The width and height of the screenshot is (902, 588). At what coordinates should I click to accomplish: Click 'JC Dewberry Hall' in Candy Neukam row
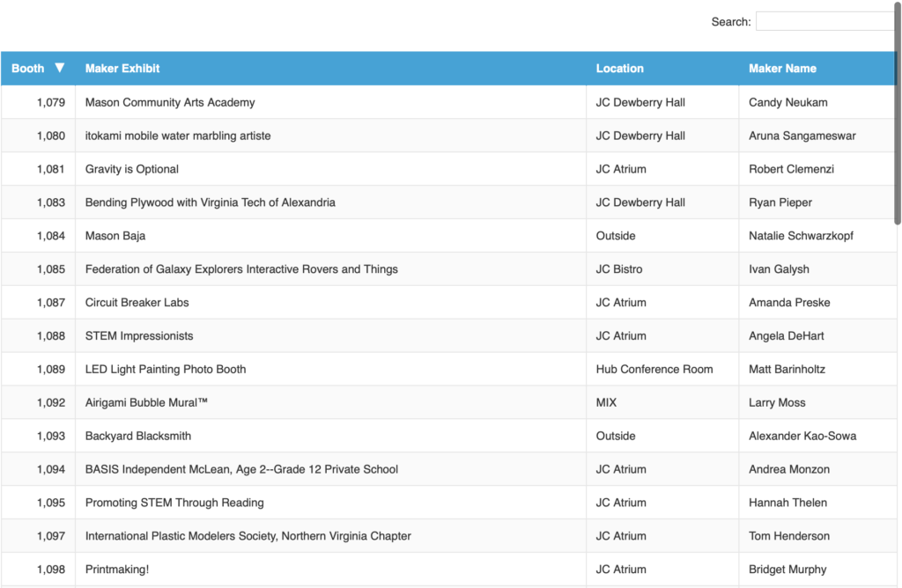click(640, 102)
